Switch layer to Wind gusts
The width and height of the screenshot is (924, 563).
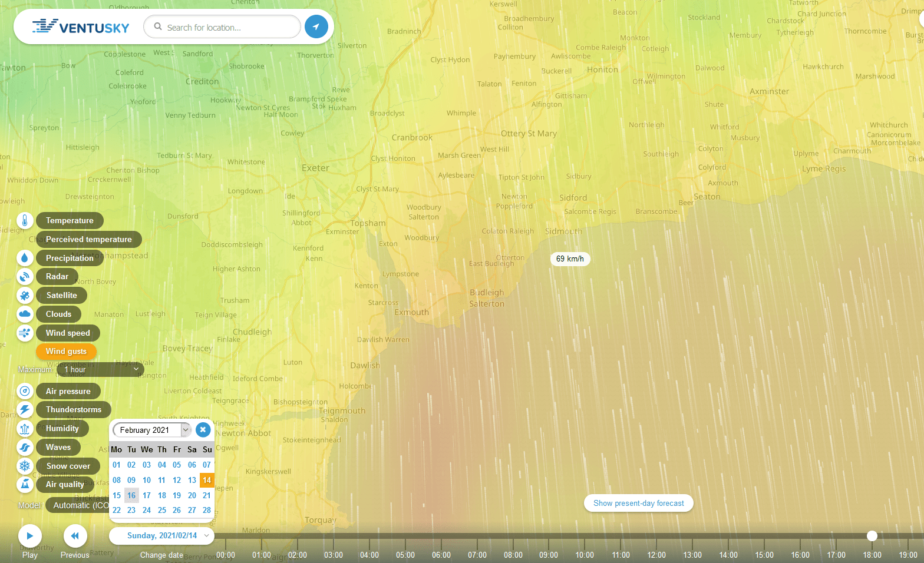66,352
